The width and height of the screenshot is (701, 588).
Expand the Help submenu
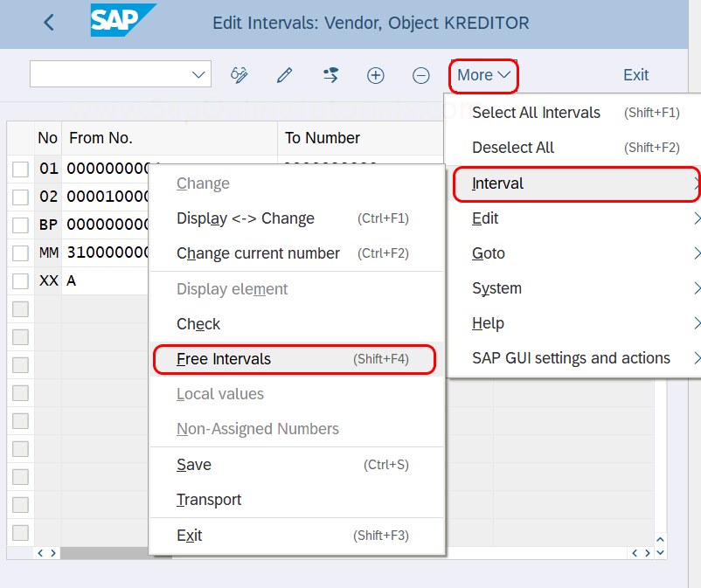click(x=574, y=323)
